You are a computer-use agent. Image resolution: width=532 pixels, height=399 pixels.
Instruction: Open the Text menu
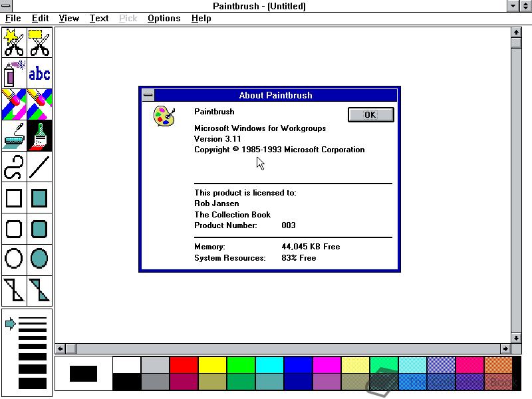pos(99,19)
